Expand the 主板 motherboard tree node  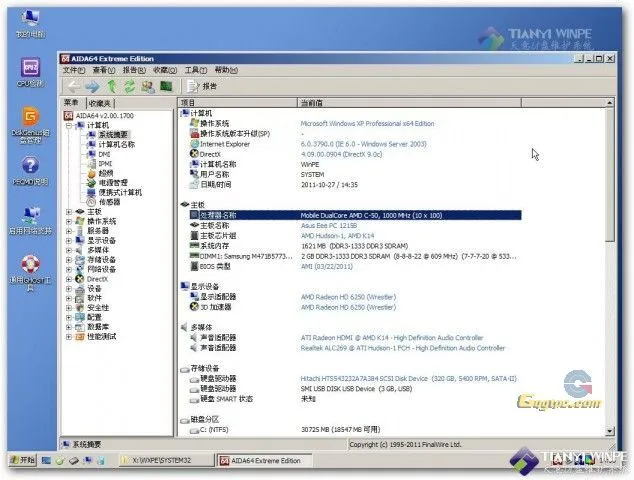69,211
